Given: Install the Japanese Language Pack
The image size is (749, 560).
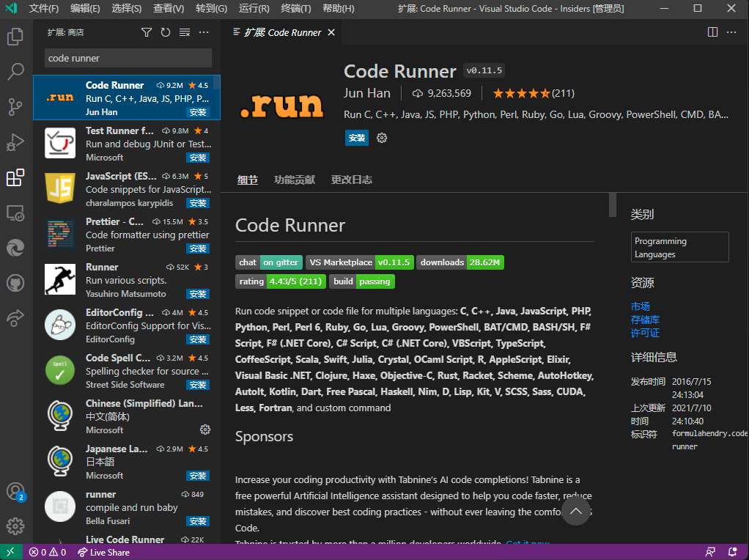Looking at the screenshot, I should point(198,476).
